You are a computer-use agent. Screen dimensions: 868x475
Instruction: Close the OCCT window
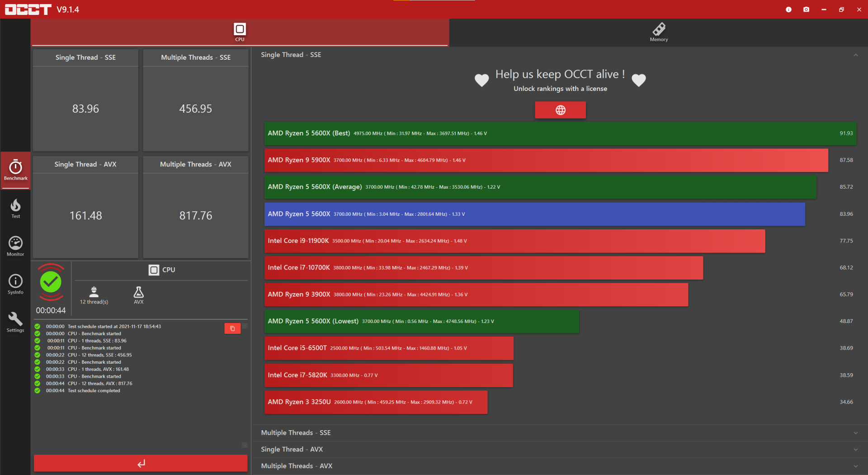(859, 9)
